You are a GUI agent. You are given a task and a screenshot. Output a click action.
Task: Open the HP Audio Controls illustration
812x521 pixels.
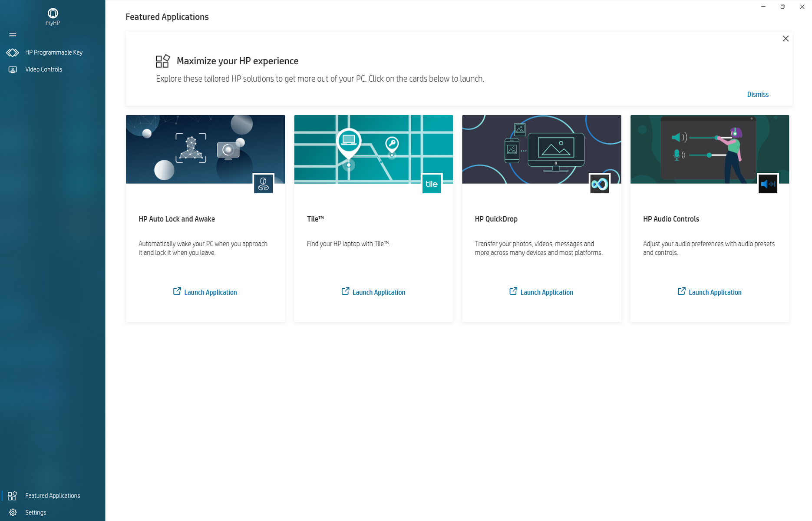710,149
